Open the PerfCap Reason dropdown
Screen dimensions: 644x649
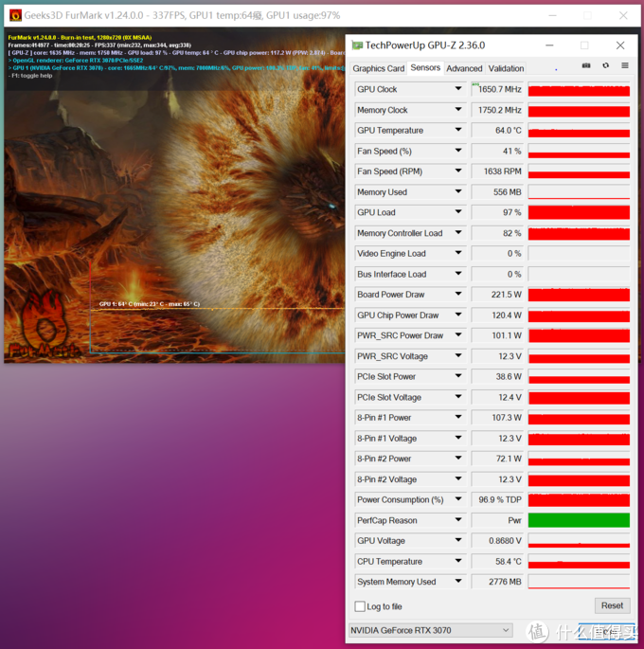tap(458, 519)
